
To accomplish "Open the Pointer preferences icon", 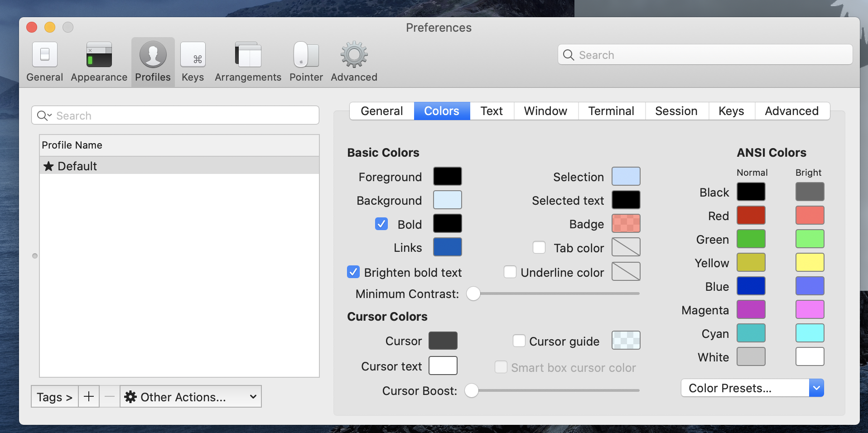I will tap(306, 55).
